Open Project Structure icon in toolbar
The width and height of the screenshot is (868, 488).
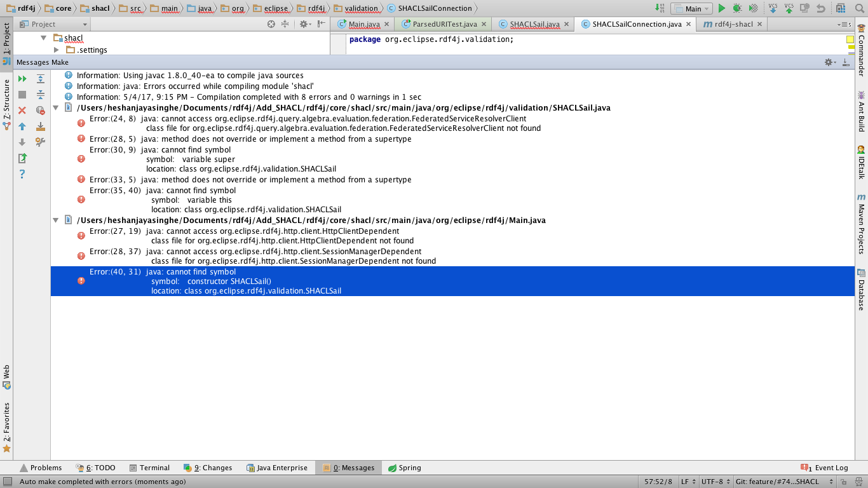pos(841,8)
